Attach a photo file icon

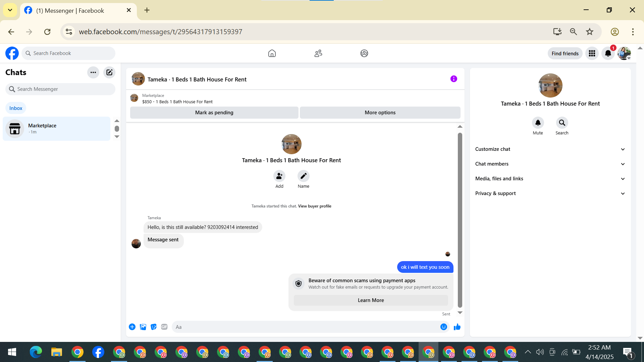click(x=143, y=327)
